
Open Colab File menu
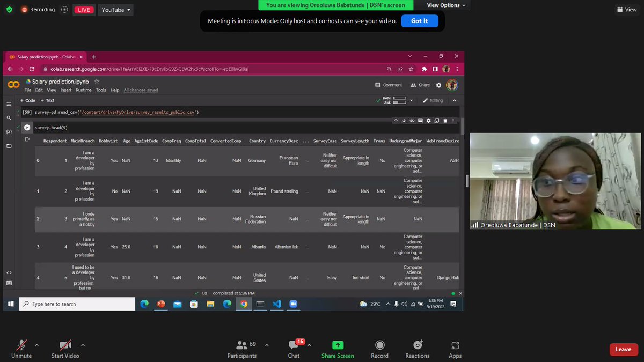(x=28, y=90)
